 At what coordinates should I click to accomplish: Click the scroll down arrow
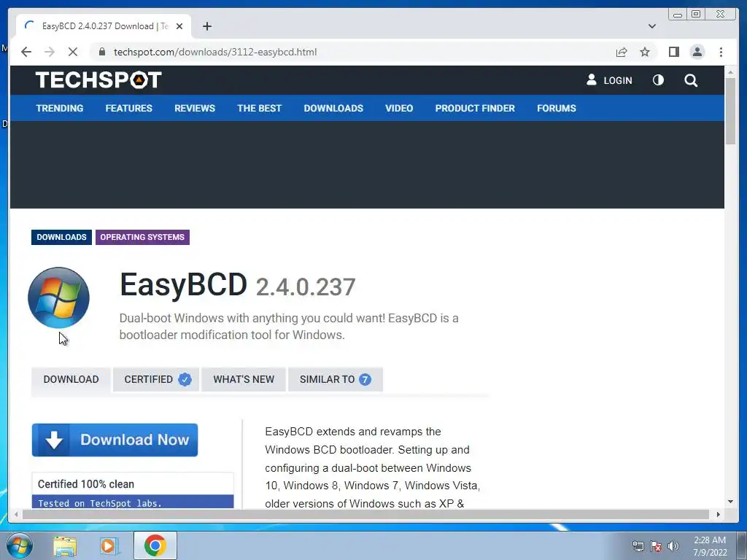(x=730, y=502)
